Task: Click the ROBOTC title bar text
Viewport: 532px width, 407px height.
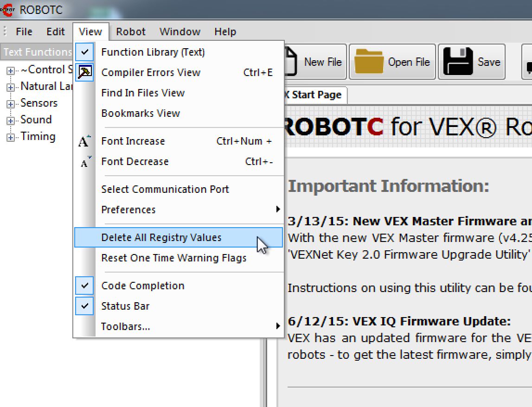Action: 41,10
